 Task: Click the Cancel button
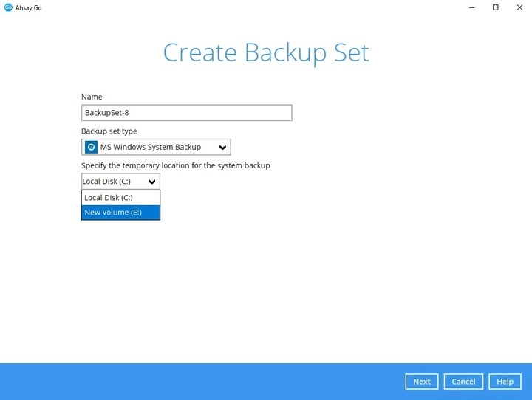coord(463,382)
